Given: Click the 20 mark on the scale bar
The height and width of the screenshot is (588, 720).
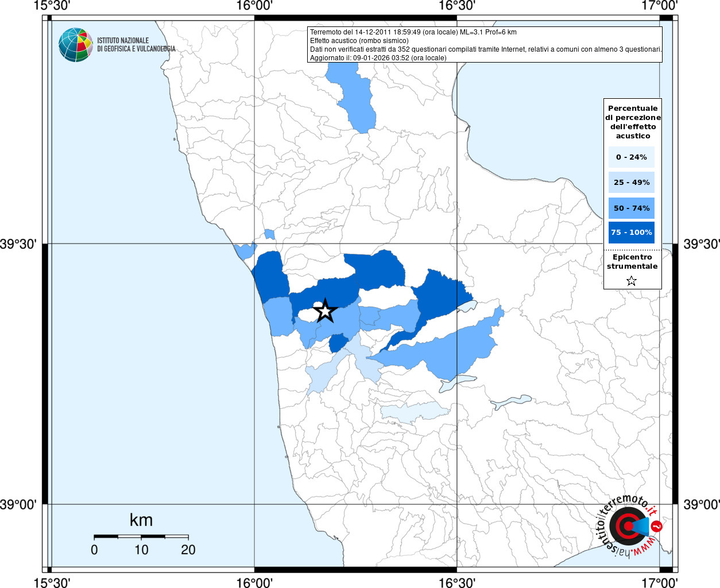Looking at the screenshot, I should [x=188, y=550].
